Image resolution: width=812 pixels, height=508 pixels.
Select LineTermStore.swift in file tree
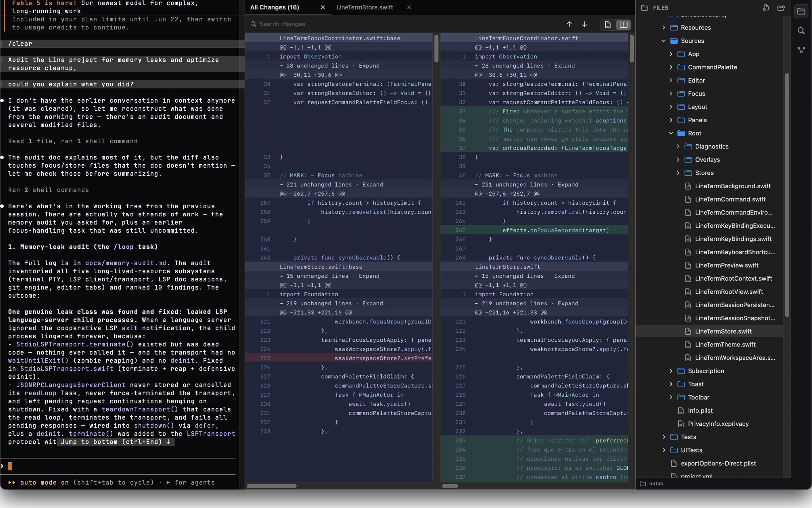coord(709,331)
